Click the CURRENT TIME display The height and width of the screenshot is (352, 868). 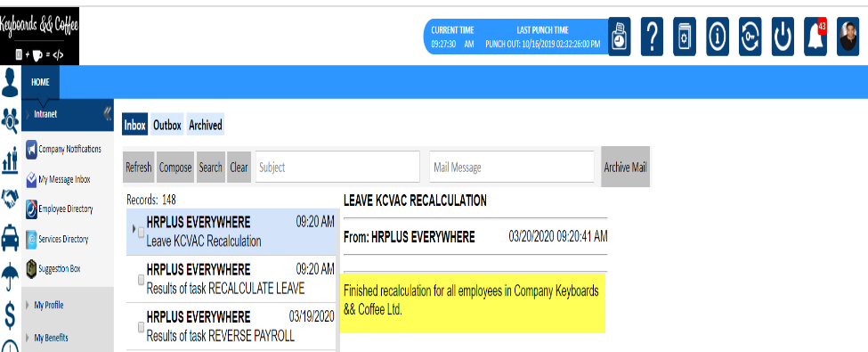point(452,37)
